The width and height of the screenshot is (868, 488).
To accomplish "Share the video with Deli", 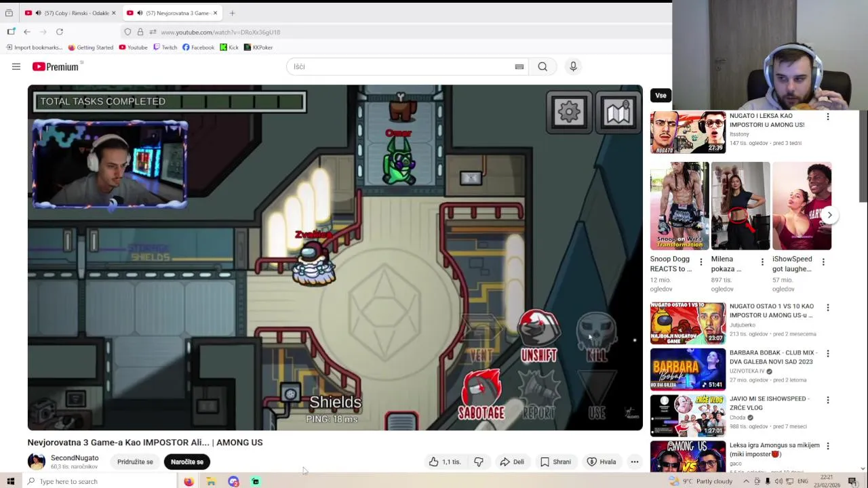I will point(512,462).
